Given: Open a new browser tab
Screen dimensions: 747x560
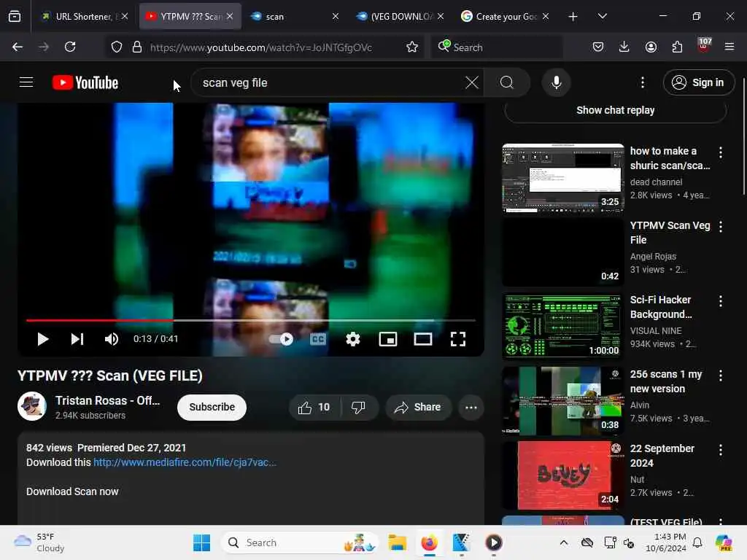Looking at the screenshot, I should click(573, 17).
